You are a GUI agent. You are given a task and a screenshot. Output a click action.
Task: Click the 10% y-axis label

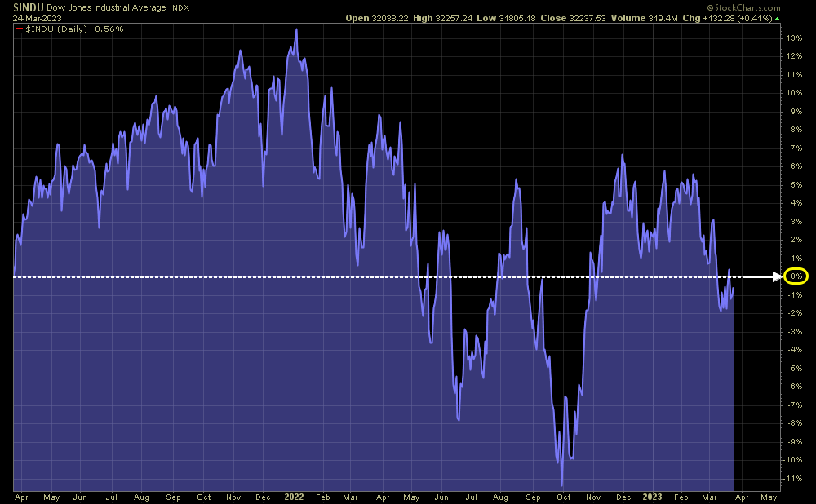794,93
